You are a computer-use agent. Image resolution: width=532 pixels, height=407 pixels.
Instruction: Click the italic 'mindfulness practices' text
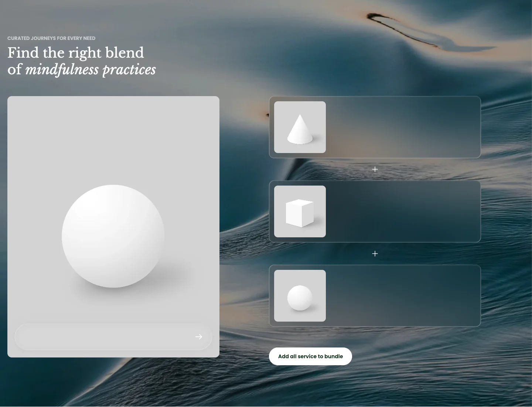(91, 69)
